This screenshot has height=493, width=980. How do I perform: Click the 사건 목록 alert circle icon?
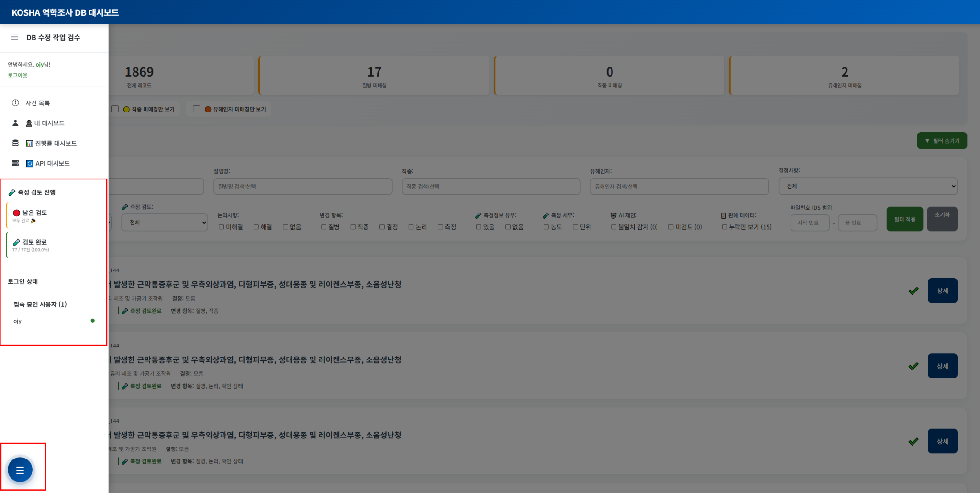click(15, 103)
